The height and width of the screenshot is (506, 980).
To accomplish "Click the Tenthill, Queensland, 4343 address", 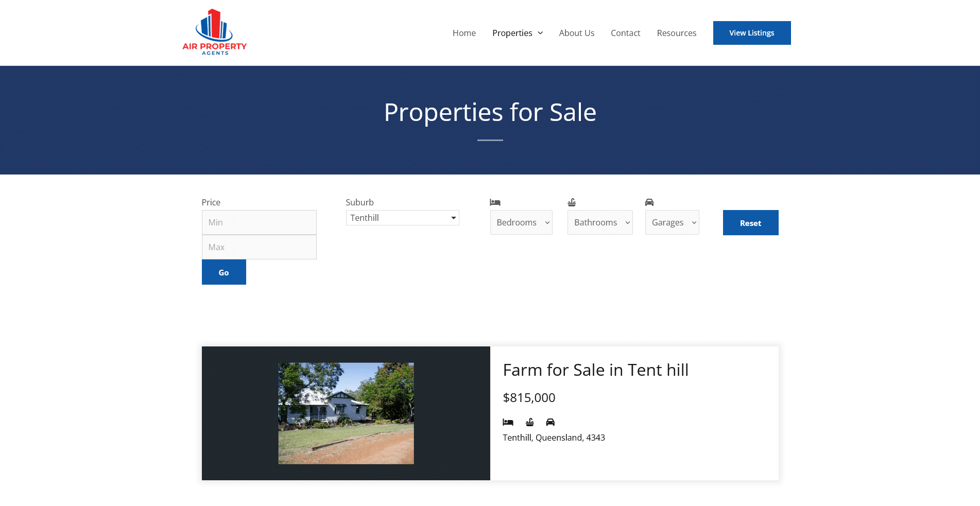I will (x=554, y=438).
